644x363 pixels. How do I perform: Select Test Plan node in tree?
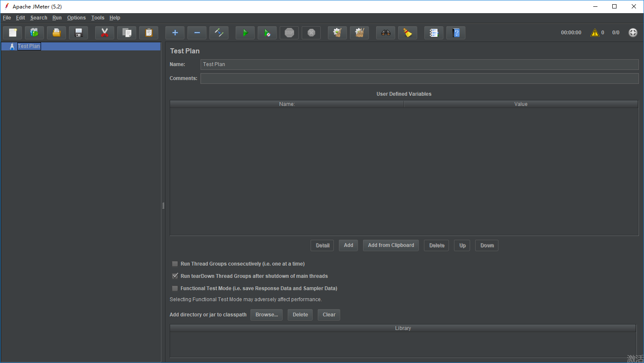29,46
